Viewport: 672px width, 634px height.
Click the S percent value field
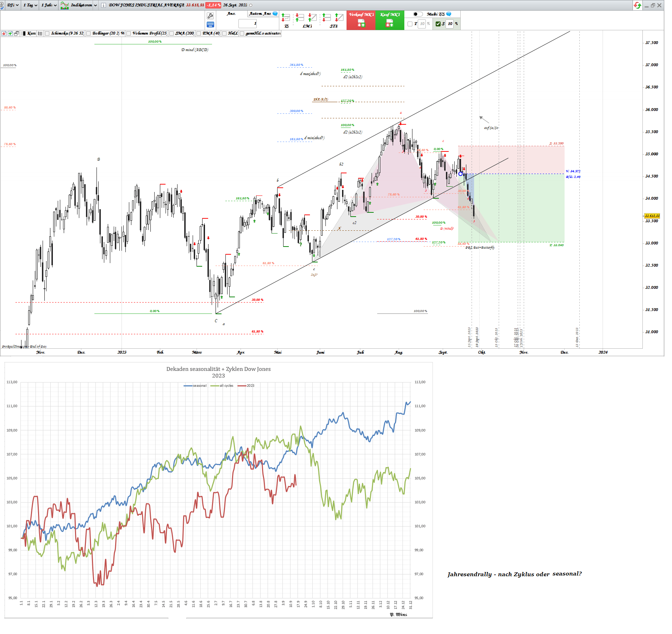[449, 24]
